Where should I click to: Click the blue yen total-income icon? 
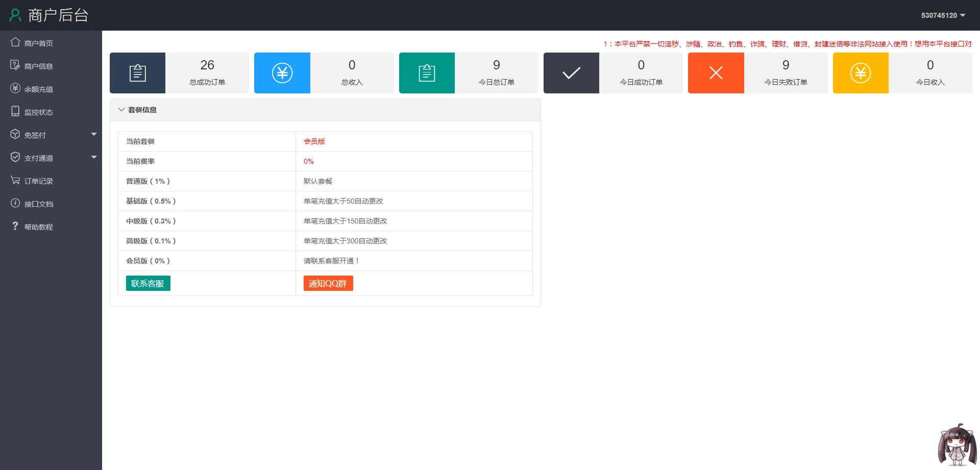282,72
